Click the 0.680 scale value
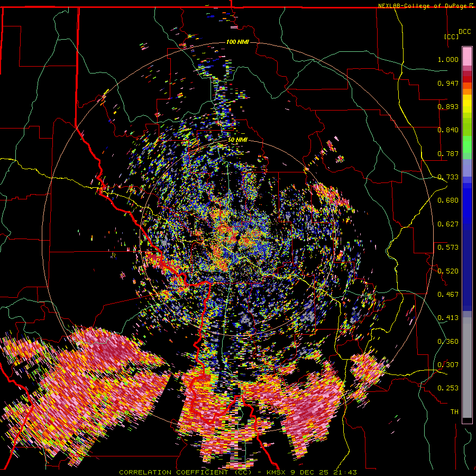This screenshot has width=476, height=476. pos(448,200)
